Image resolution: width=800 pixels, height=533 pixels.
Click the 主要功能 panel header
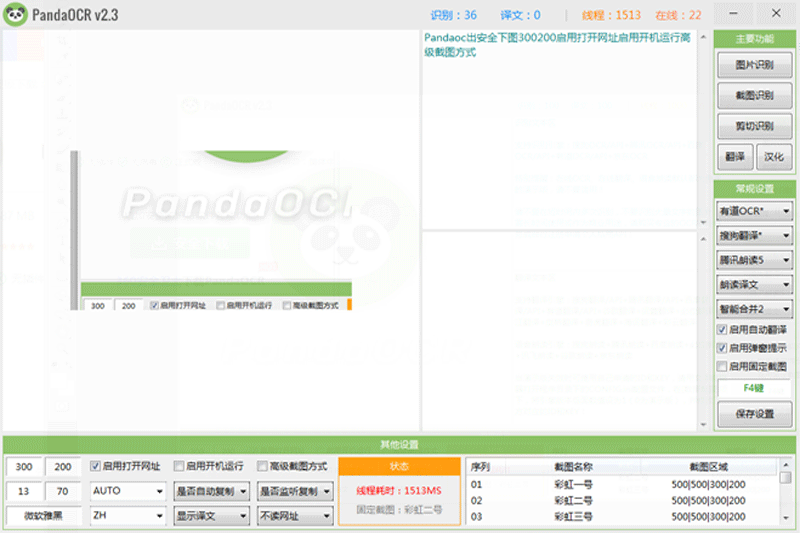pos(754,39)
